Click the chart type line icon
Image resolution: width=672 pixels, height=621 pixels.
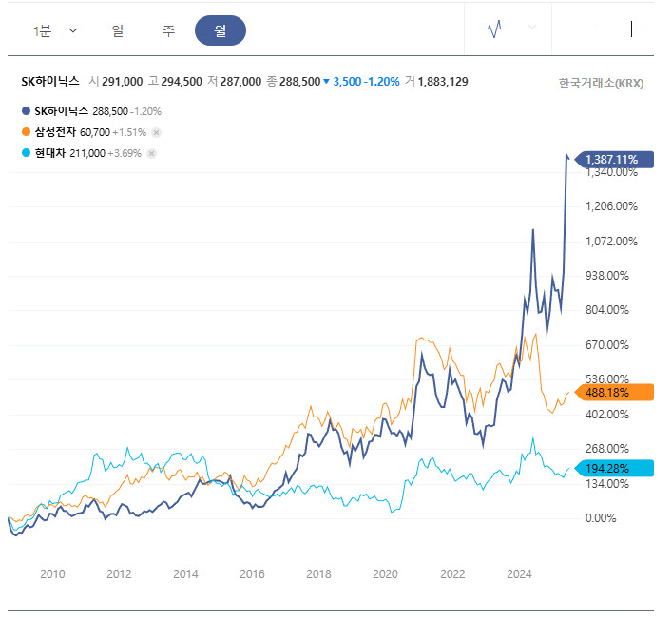(495, 29)
